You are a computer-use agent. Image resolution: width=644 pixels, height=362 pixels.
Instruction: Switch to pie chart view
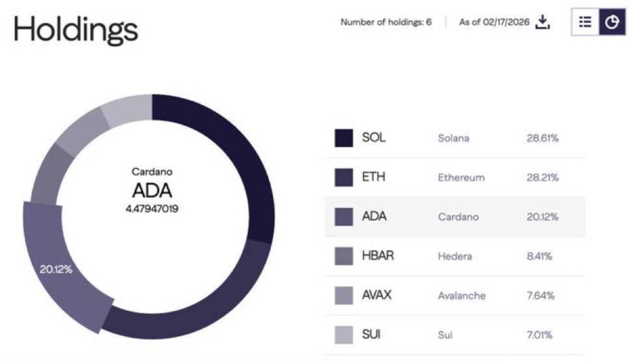coord(612,23)
